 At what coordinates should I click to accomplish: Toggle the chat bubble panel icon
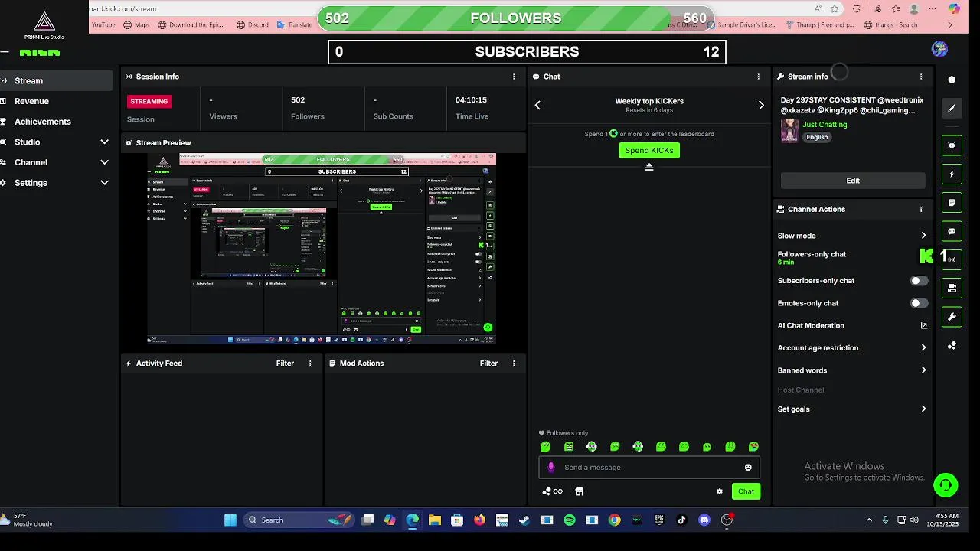pos(952,231)
